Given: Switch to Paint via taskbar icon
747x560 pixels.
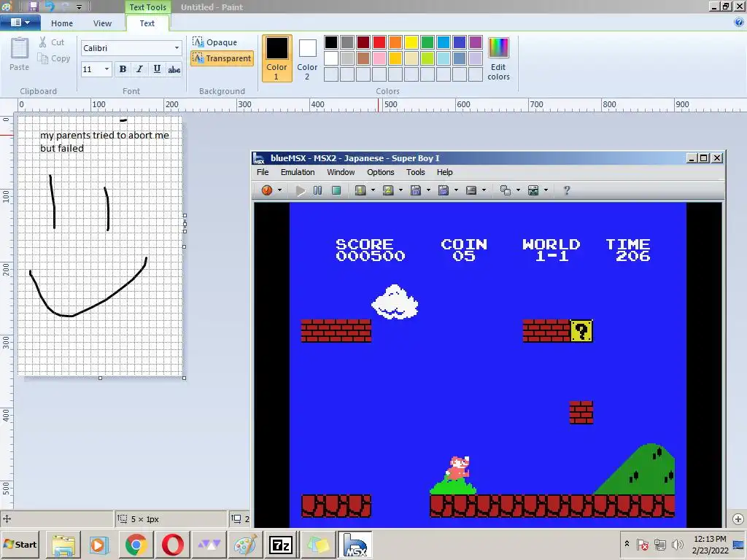Looking at the screenshot, I should (245, 545).
